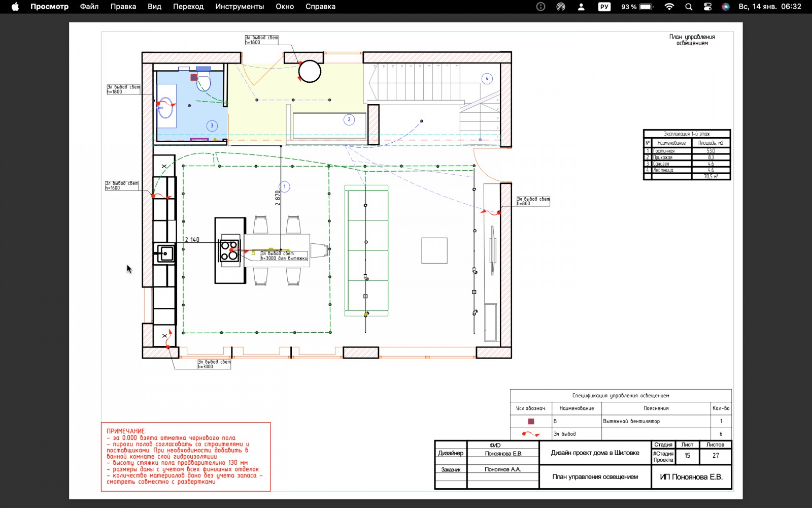Open Control Center icon in menu bar
This screenshot has height=508, width=812.
pyautogui.click(x=707, y=7)
